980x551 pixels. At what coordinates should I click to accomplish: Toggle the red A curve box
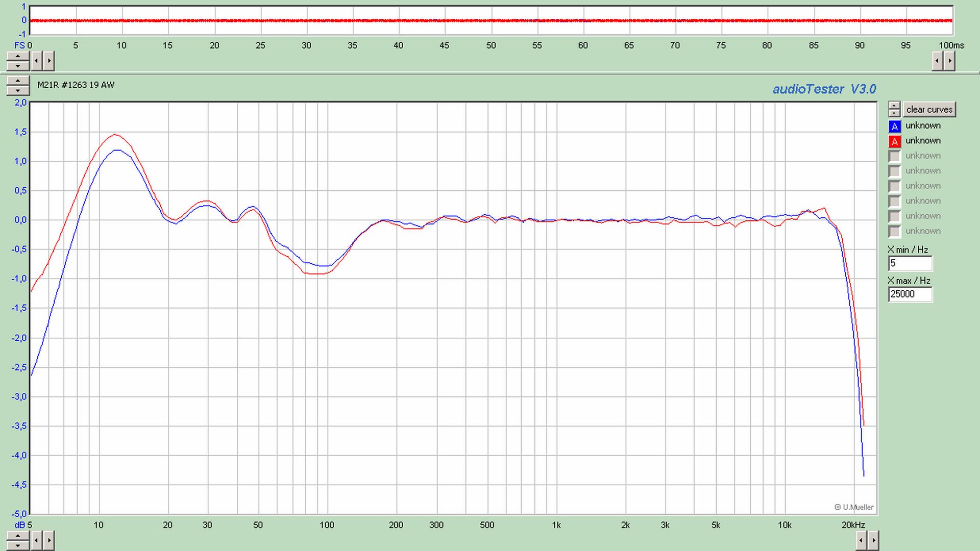pos(894,141)
